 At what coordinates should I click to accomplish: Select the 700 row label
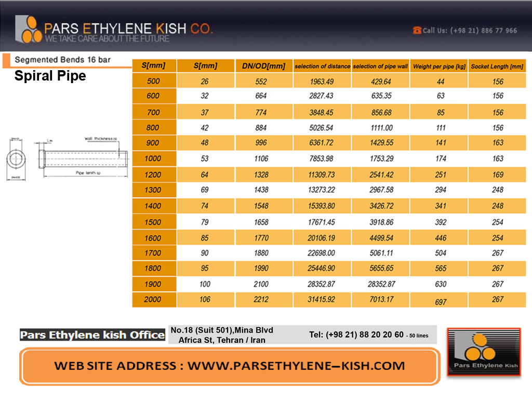[153, 112]
